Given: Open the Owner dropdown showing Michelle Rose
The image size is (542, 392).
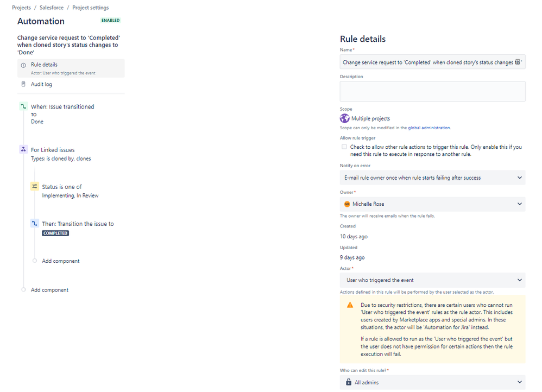Looking at the screenshot, I should coord(432,204).
